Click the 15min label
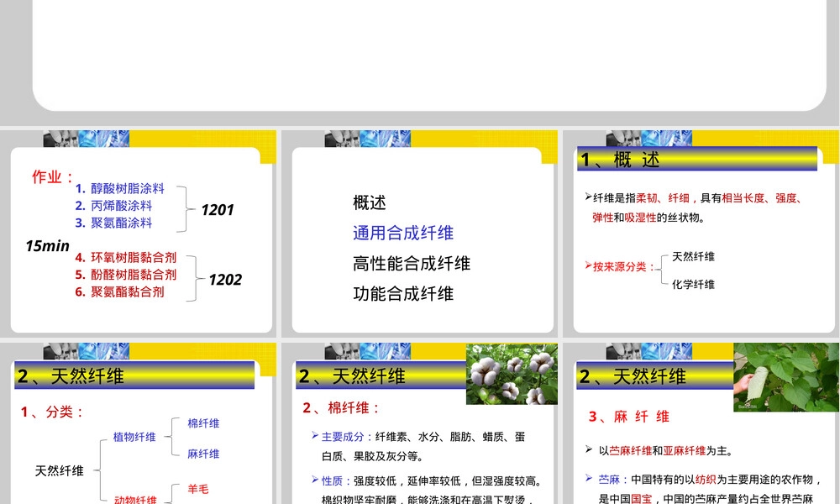Image resolution: width=840 pixels, height=504 pixels. tap(47, 246)
